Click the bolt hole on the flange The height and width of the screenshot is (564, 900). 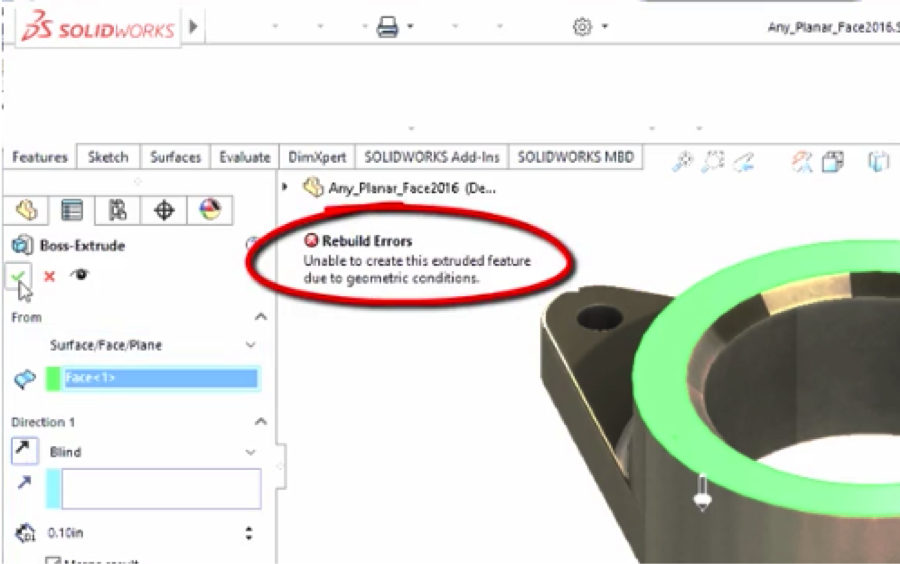(600, 317)
